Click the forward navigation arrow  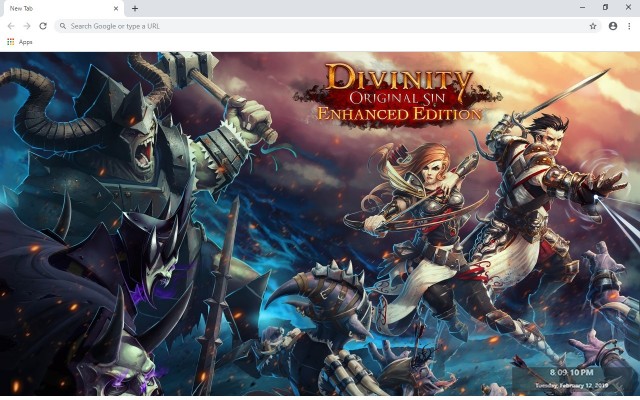(x=27, y=26)
